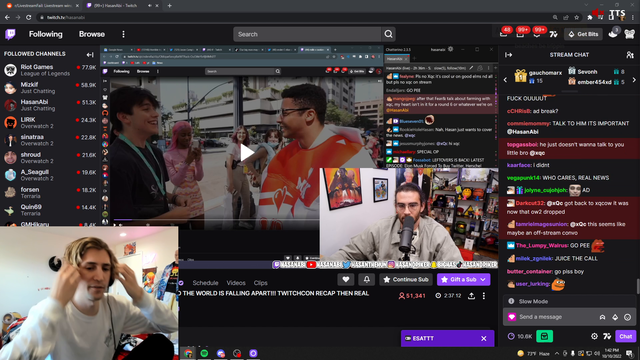The image size is (640, 360).
Task: Open the Browse page
Action: click(92, 34)
